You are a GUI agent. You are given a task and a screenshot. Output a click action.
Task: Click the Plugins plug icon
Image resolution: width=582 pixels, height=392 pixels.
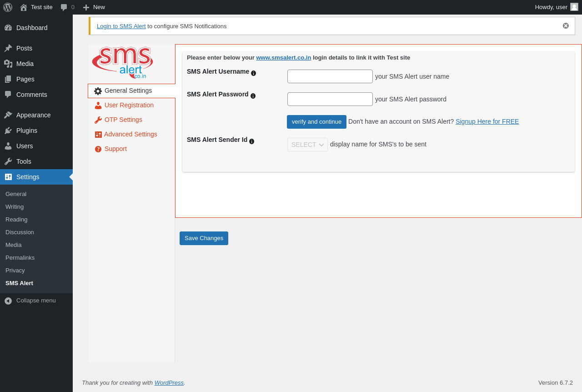(x=8, y=131)
